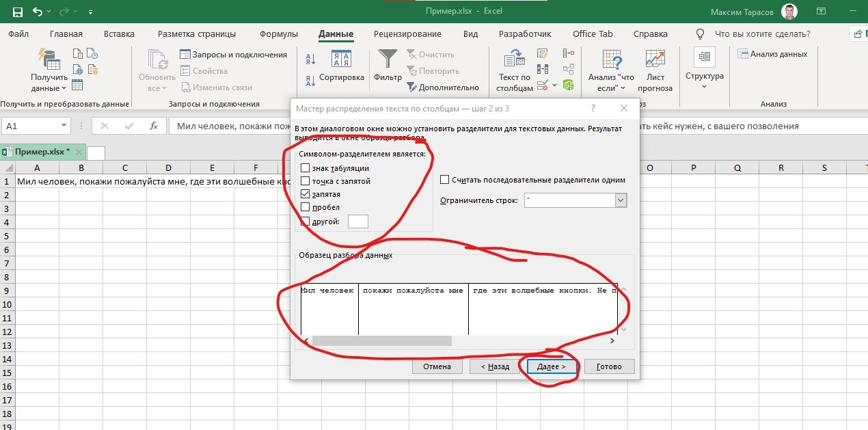The height and width of the screenshot is (430, 868).
Task: Click the другой custom delimiter field
Action: (358, 221)
